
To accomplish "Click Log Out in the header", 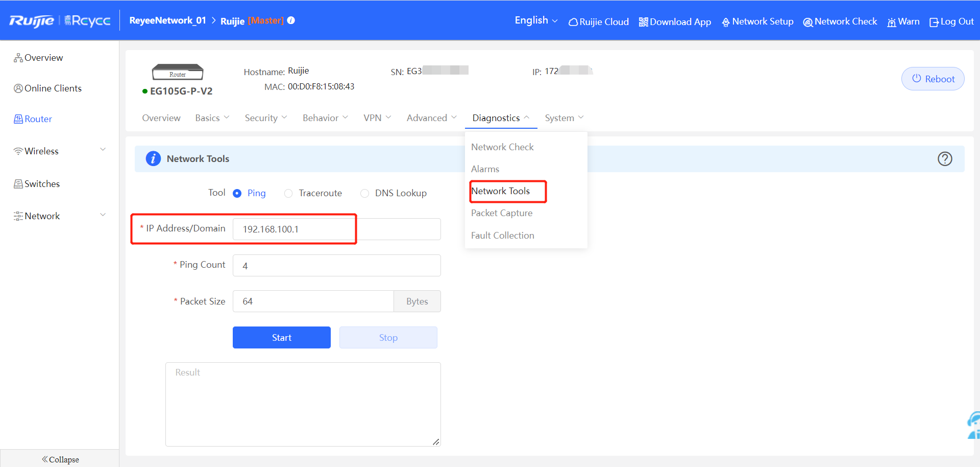I will tap(951, 21).
